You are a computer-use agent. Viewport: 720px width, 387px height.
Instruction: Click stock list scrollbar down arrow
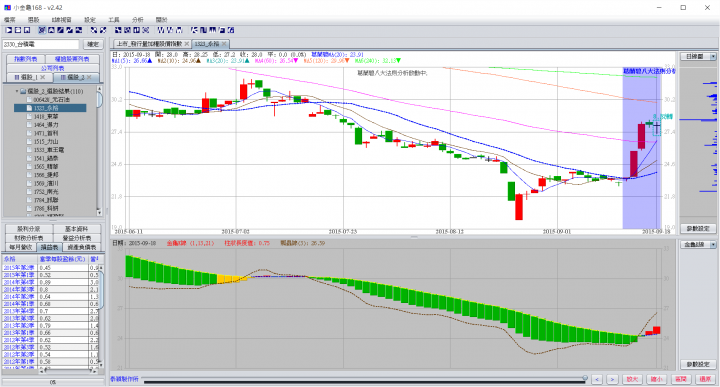pos(99,212)
